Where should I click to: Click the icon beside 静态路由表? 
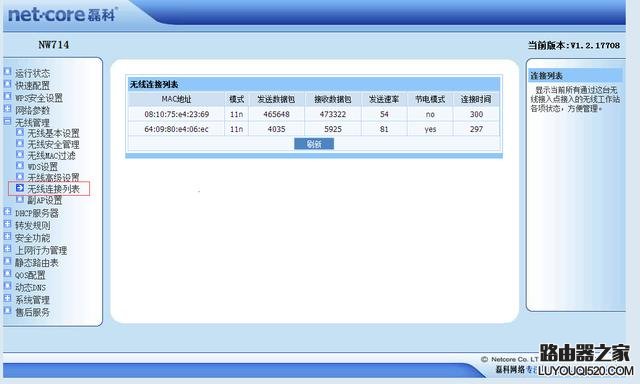pos(7,261)
